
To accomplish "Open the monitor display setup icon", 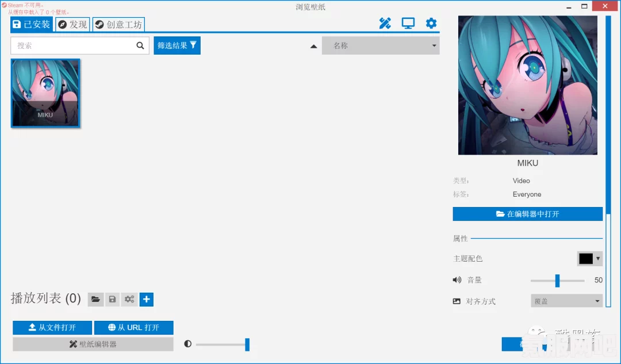I will (x=408, y=24).
